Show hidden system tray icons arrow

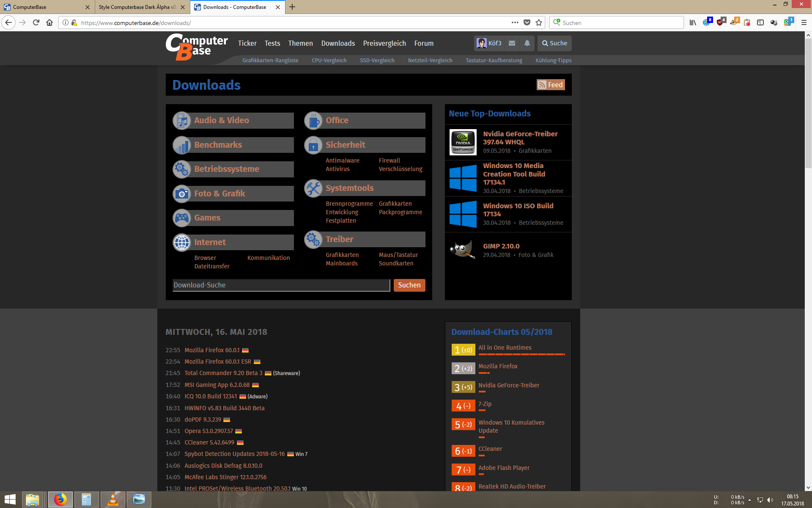(x=749, y=500)
